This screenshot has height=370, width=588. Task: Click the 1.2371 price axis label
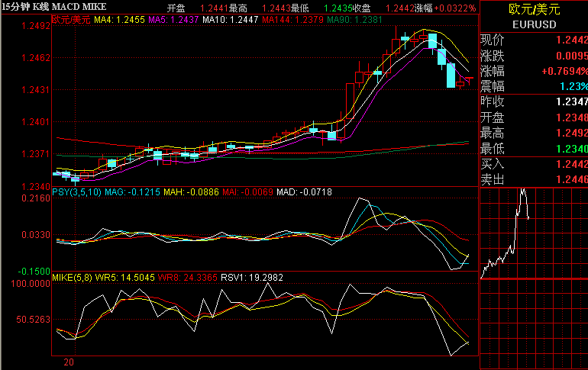[36, 154]
